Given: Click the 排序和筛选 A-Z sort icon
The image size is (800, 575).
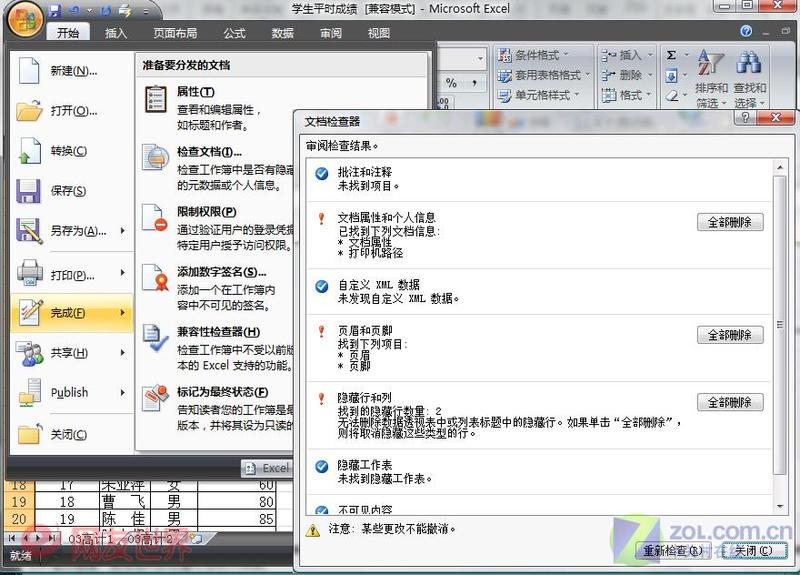Looking at the screenshot, I should click(x=711, y=63).
